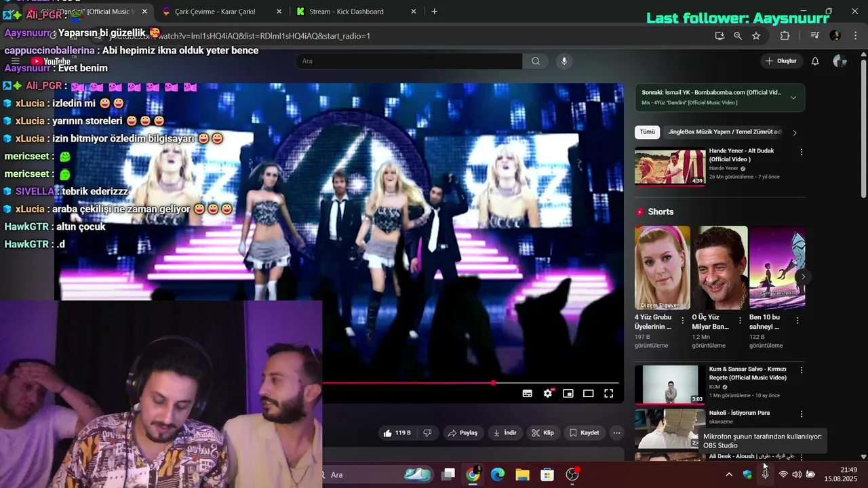Image resolution: width=868 pixels, height=488 pixels.
Task: Open the video player settings gear
Action: coord(548,393)
